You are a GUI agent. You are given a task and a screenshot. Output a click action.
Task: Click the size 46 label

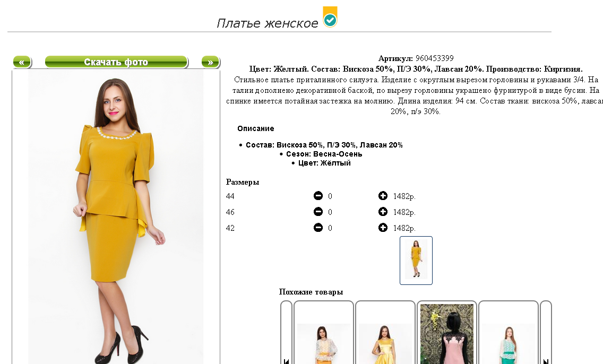coord(230,212)
